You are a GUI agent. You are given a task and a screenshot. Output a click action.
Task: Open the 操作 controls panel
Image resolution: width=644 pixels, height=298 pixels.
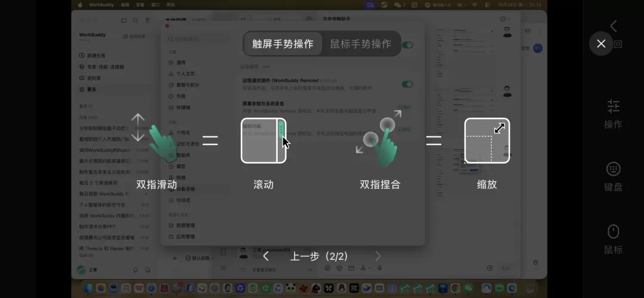coord(613,114)
